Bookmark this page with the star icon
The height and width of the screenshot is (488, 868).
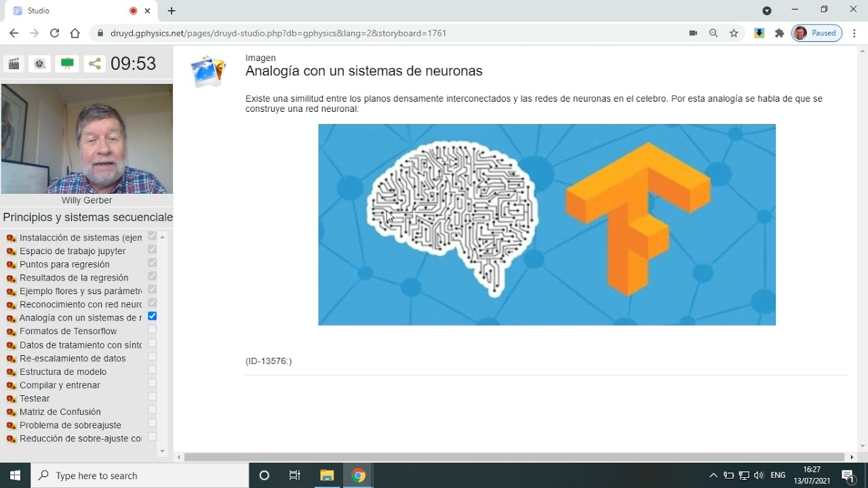click(734, 33)
